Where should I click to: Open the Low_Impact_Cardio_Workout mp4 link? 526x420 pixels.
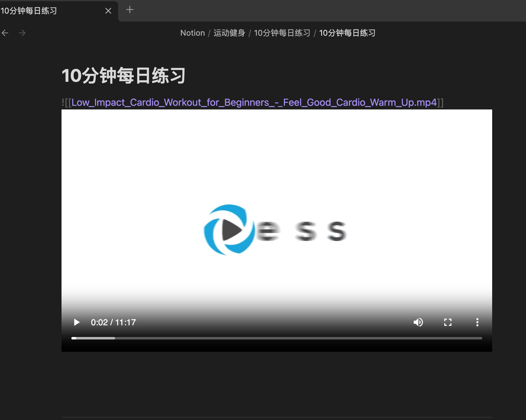(x=254, y=102)
